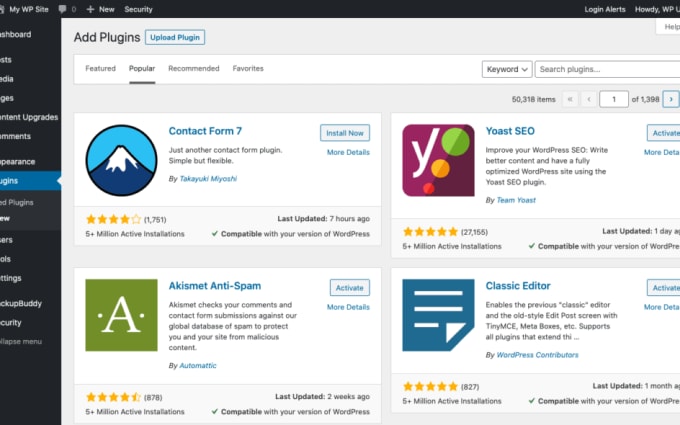
Task: Click the Contact Form 7 plugin icon
Action: click(x=121, y=160)
